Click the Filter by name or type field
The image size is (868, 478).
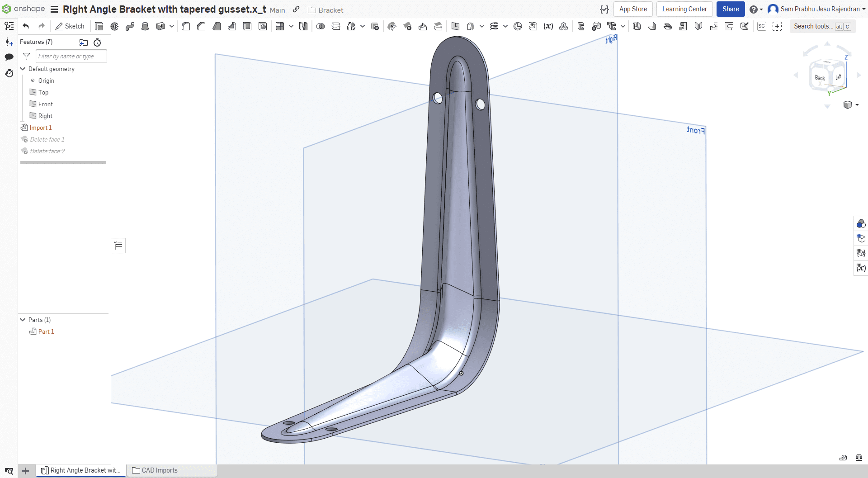[x=71, y=56]
